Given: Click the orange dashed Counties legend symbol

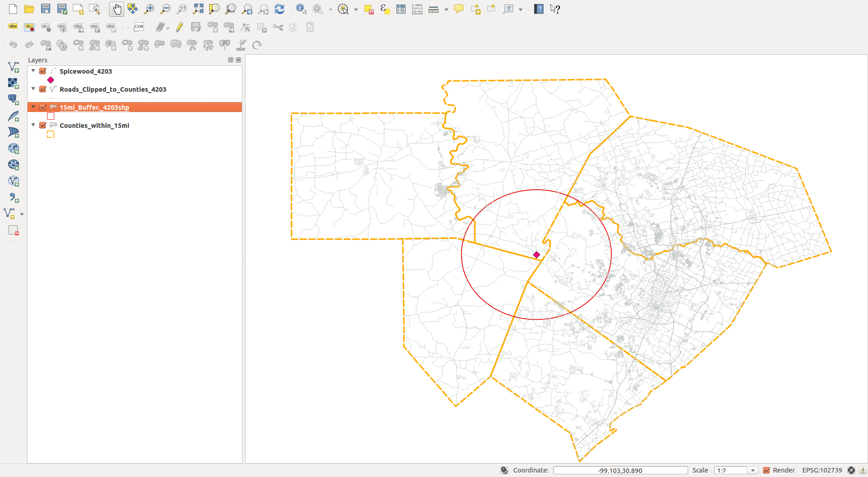Looking at the screenshot, I should point(51,134).
